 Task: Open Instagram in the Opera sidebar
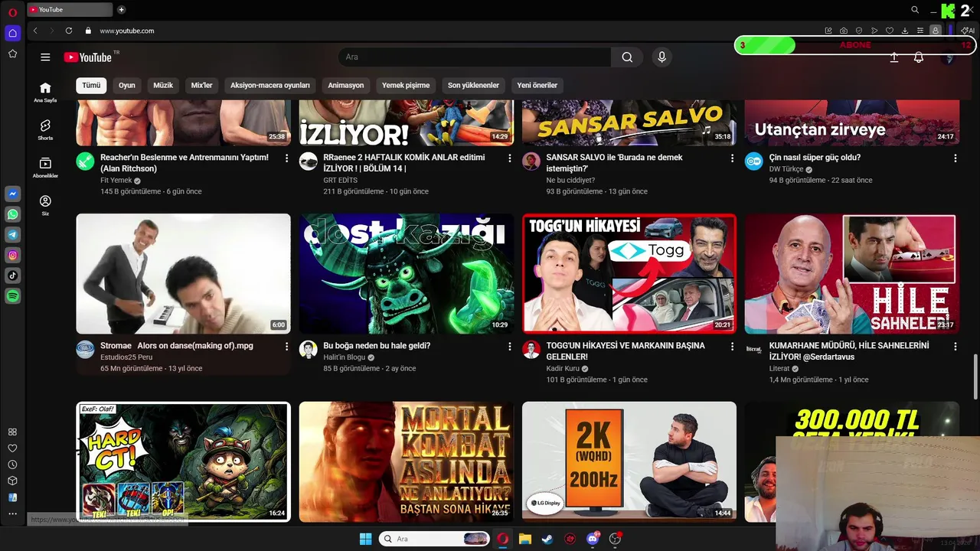coord(13,256)
